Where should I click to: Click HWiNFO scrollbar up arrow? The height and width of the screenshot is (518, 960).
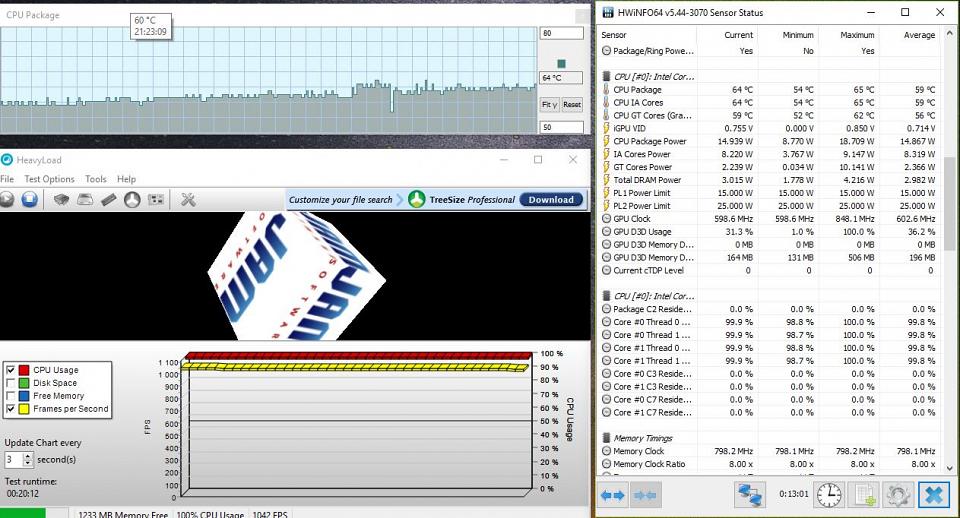(x=950, y=33)
